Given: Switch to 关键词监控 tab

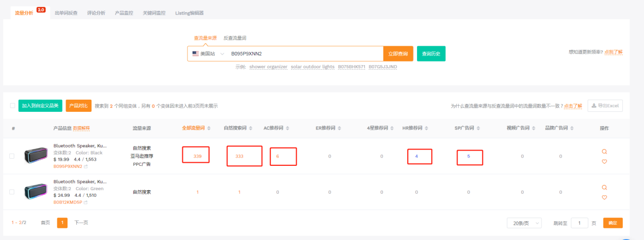Looking at the screenshot, I should [x=154, y=13].
